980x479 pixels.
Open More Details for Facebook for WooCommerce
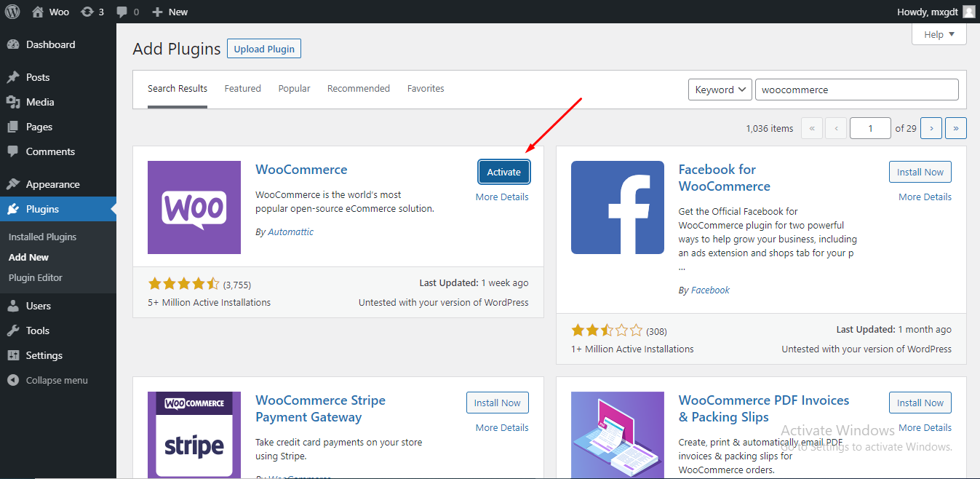925,197
